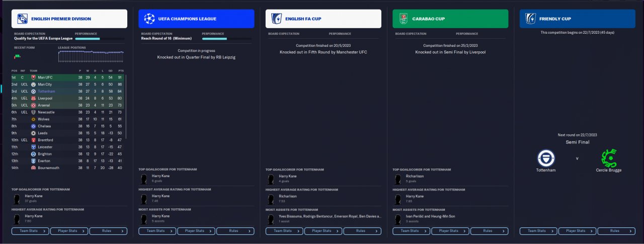Click the League Positions history graph

(x=91, y=56)
